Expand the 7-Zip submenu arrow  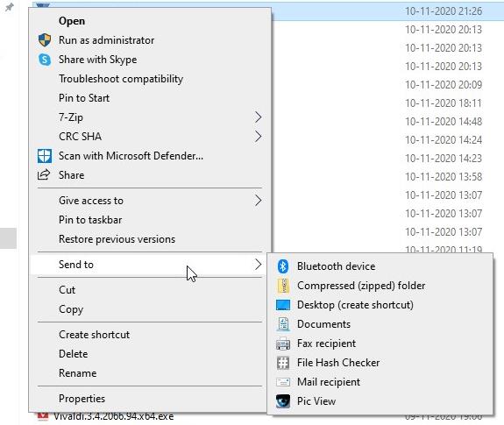coord(258,117)
